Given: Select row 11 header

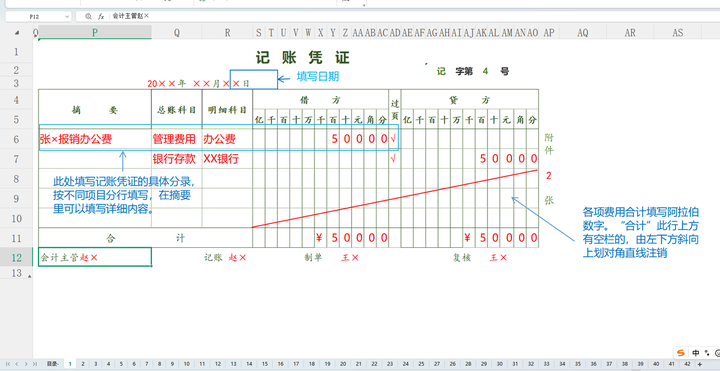Looking at the screenshot, I should [17, 238].
